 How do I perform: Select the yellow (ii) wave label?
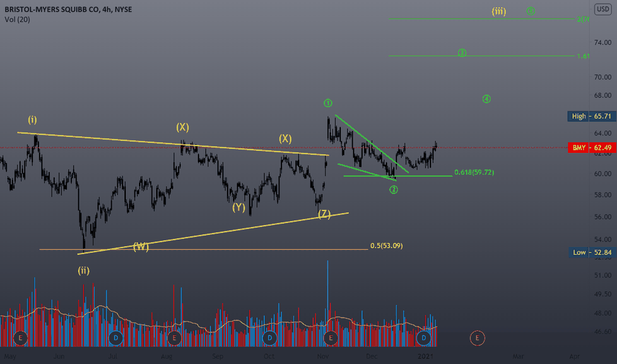click(x=83, y=270)
